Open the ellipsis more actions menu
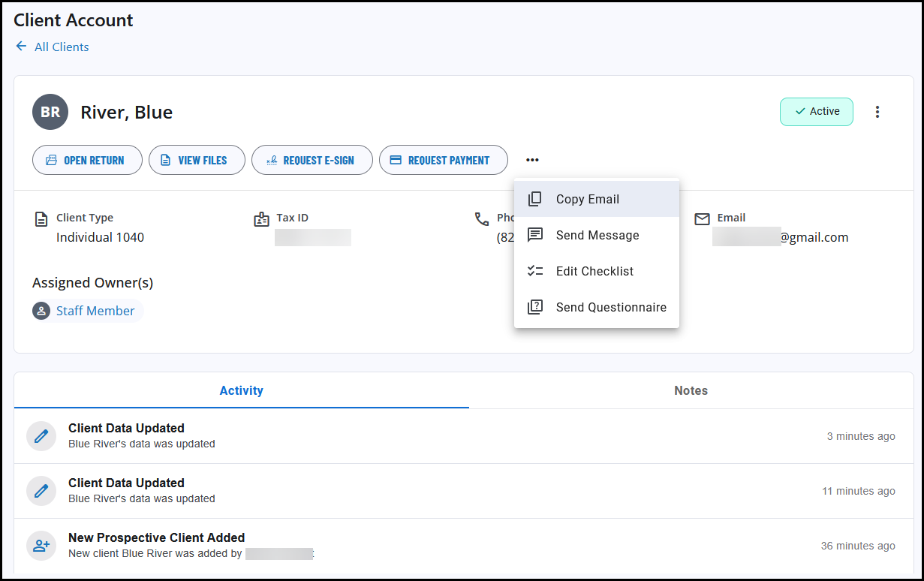The image size is (924, 581). pyautogui.click(x=532, y=160)
